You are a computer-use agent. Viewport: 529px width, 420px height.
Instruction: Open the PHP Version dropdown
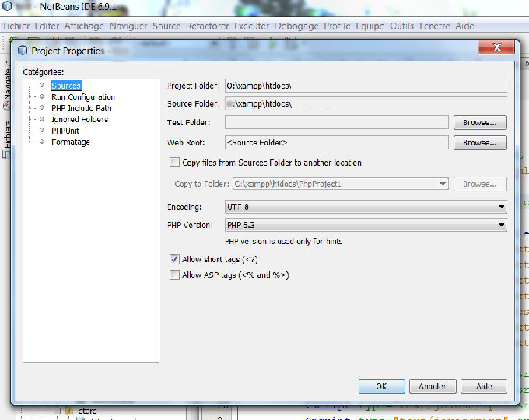tap(366, 225)
